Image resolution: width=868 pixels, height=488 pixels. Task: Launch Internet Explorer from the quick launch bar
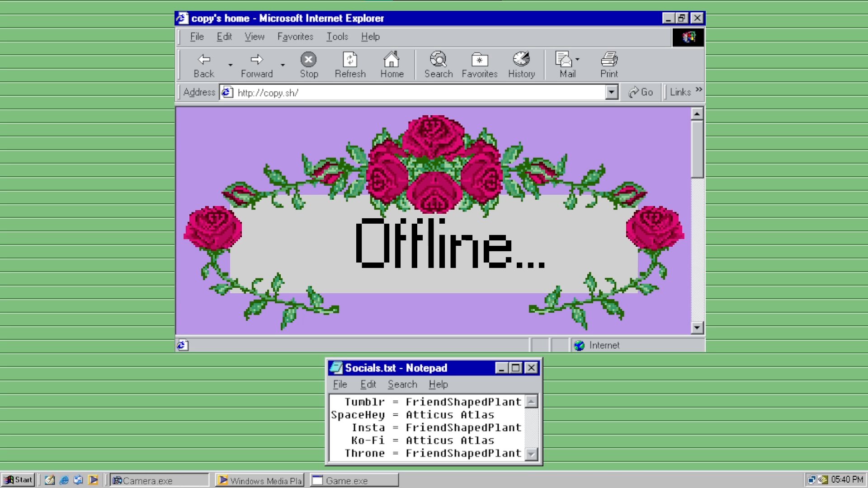pos(64,480)
